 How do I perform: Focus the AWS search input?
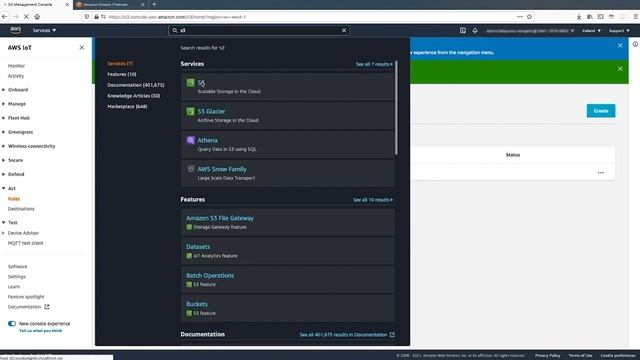coord(259,30)
